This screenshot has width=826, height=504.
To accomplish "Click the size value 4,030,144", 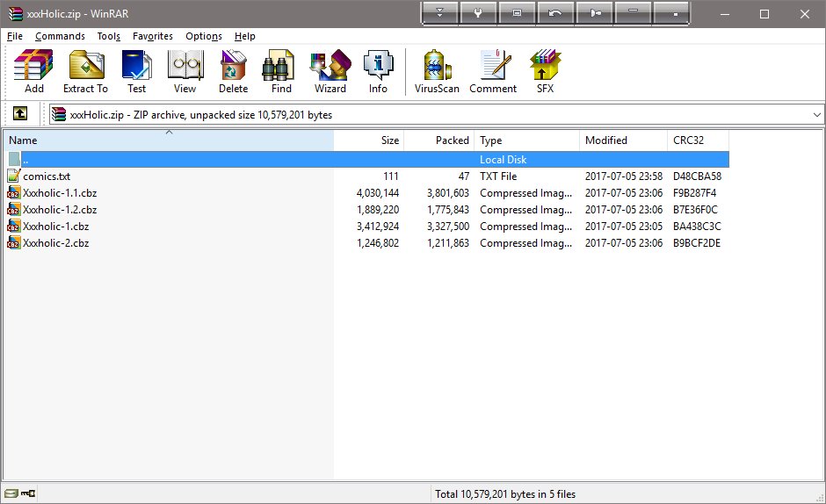I will click(x=378, y=193).
